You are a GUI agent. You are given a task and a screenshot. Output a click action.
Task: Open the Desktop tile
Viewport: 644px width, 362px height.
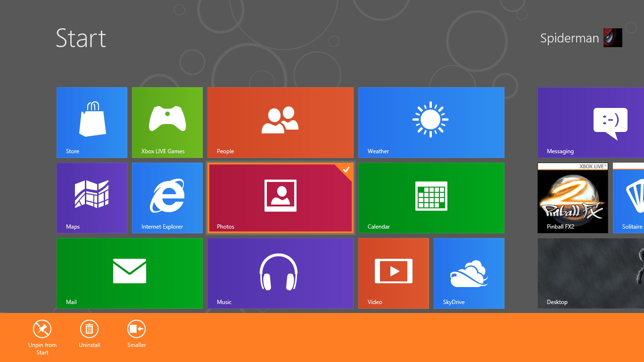pos(591,273)
